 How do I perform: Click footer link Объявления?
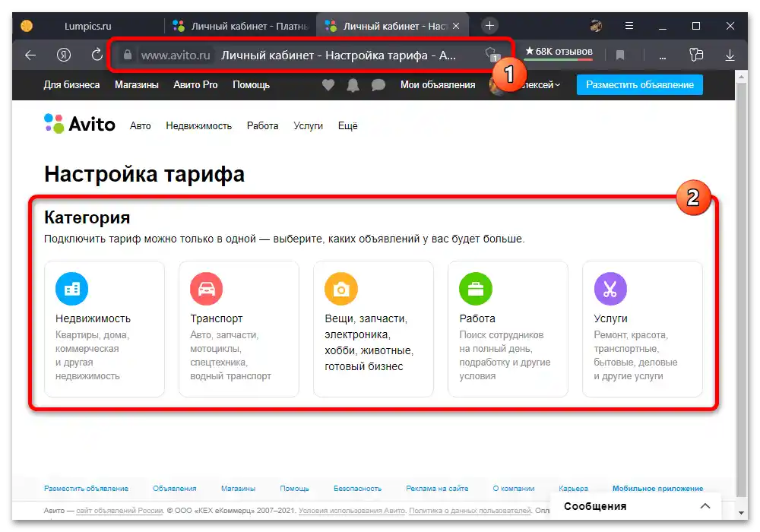[x=175, y=489]
